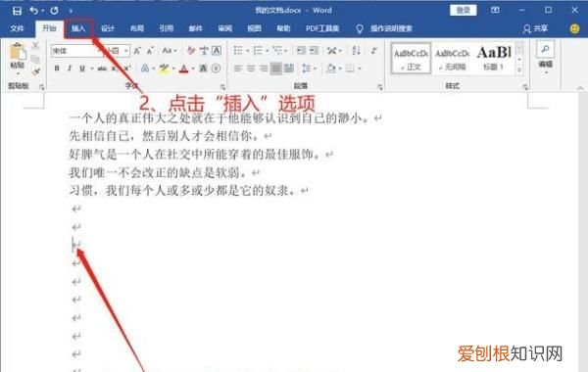Open bullet list dropdown arrow
The image size is (588, 372).
pos(248,51)
